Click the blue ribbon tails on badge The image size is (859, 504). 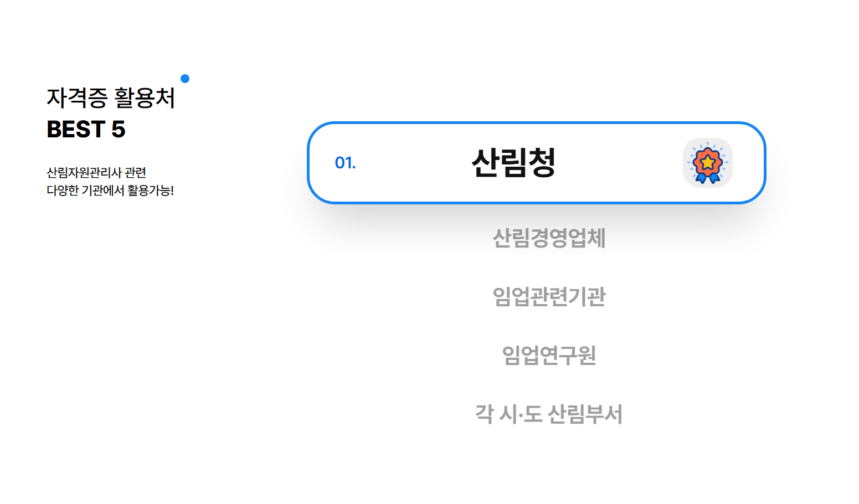[x=707, y=178]
